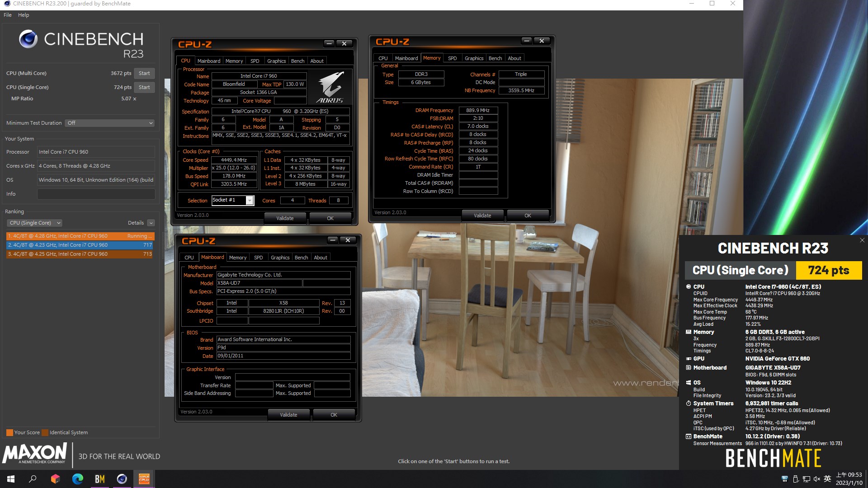Minimize the CPU-Z Mainboard window
868x488 pixels.
coord(333,240)
